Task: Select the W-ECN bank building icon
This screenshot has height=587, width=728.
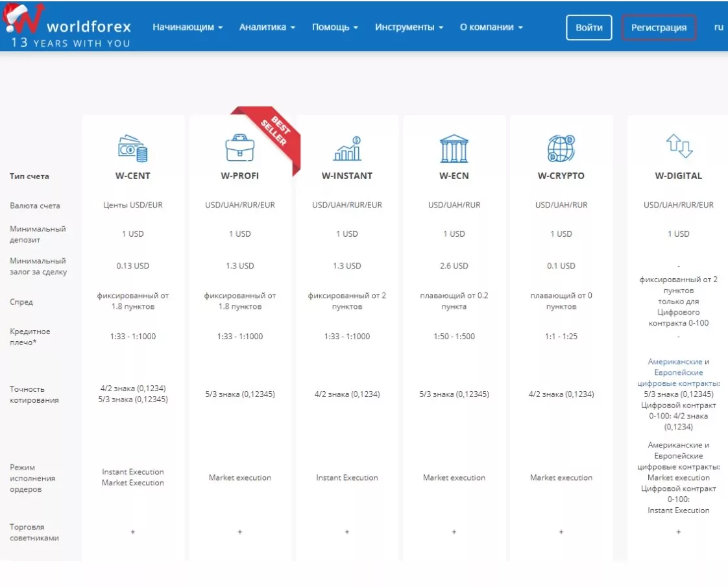Action: [x=454, y=149]
